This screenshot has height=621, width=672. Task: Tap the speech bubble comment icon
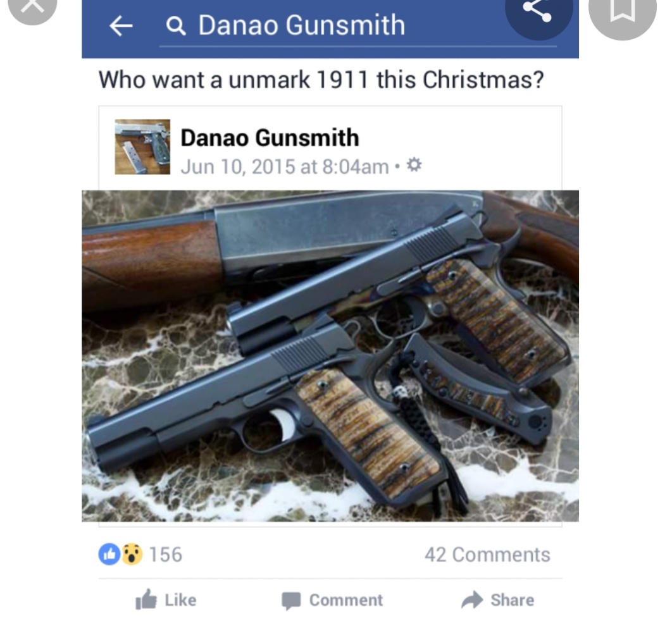[291, 600]
